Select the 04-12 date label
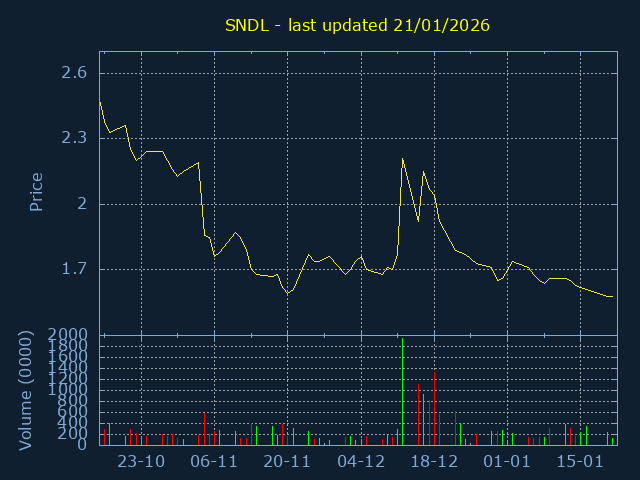The height and width of the screenshot is (480, 640). click(x=361, y=462)
